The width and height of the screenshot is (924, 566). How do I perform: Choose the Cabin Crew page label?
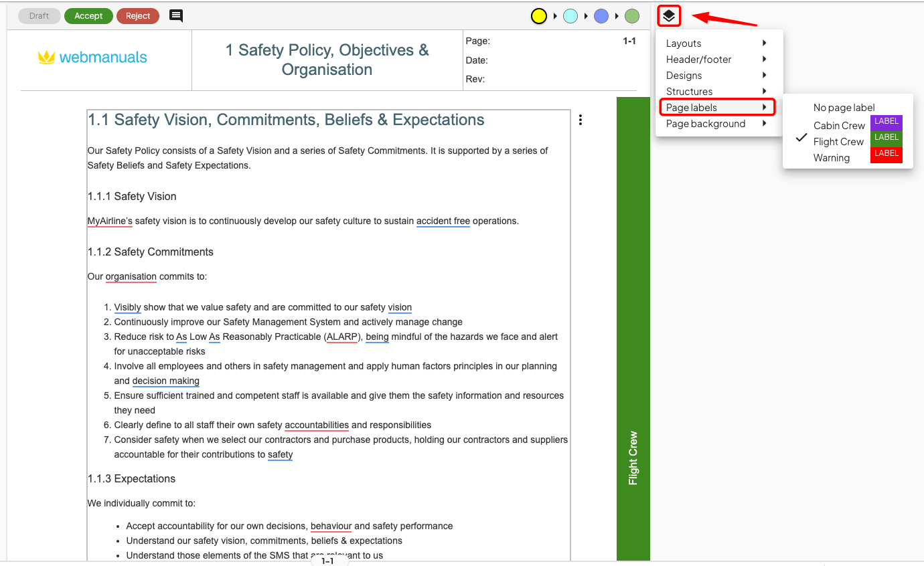pyautogui.click(x=840, y=126)
